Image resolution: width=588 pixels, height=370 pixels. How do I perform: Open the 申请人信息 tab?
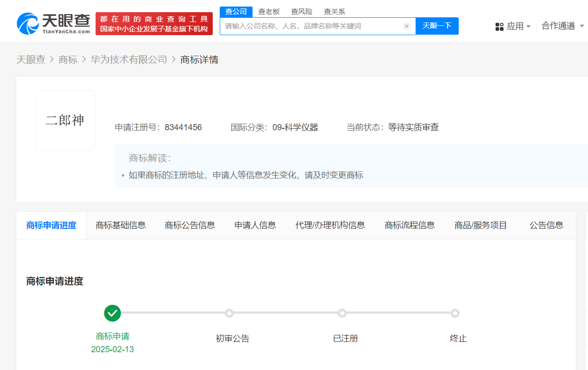pos(254,225)
